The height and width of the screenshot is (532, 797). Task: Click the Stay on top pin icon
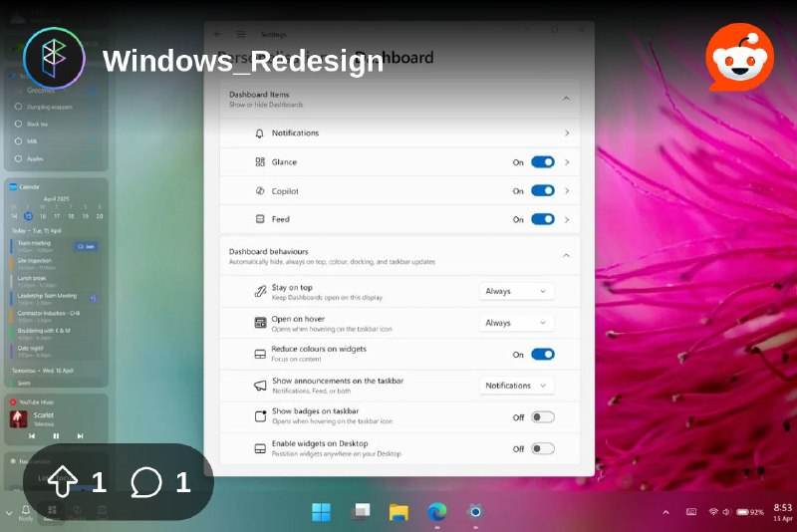260,292
